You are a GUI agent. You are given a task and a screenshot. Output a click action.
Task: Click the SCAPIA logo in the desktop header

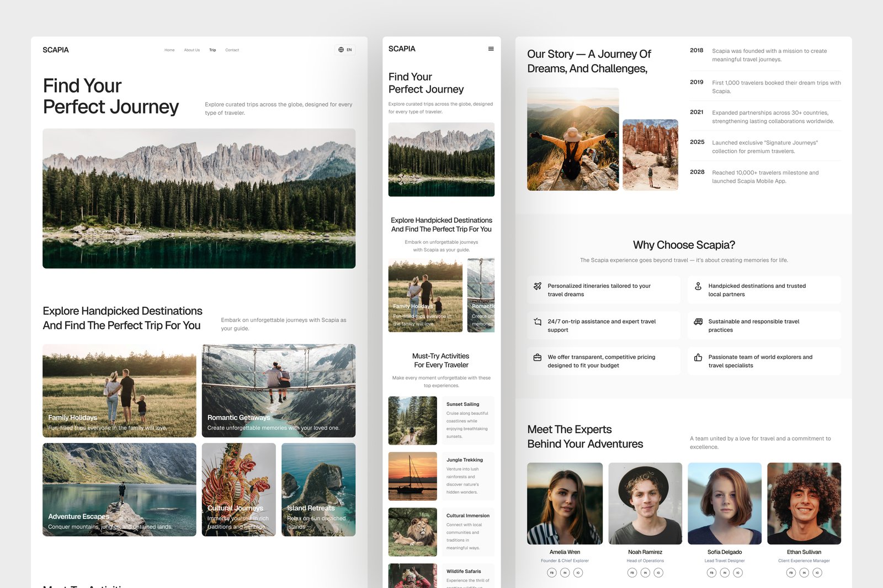click(56, 50)
